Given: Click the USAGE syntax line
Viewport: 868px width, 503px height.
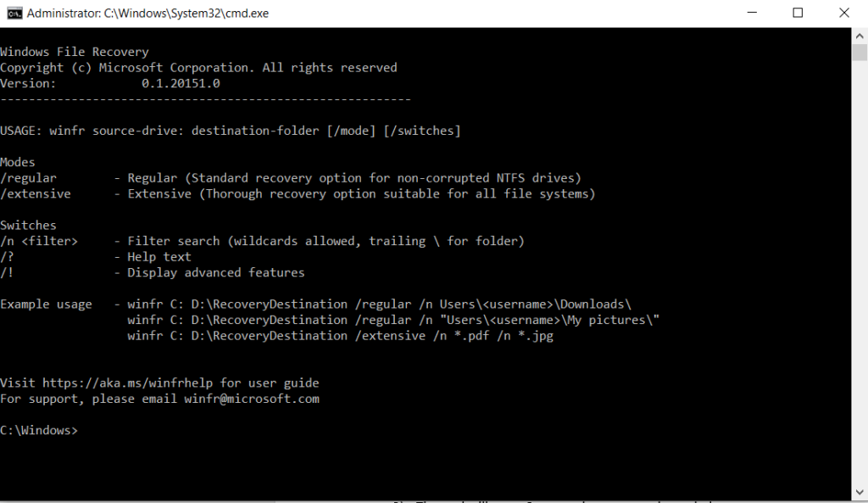Looking at the screenshot, I should point(229,130).
